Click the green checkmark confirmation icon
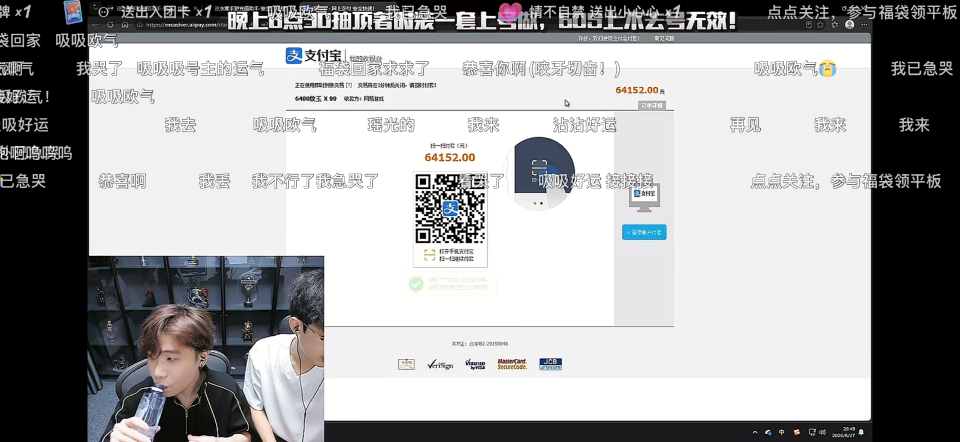Screen dimensions: 960x442 click(x=416, y=284)
